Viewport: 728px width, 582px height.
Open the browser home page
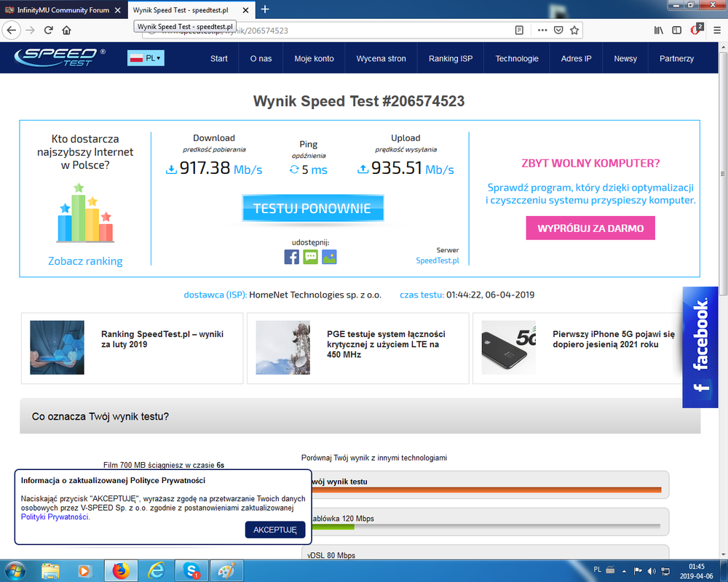tap(66, 30)
